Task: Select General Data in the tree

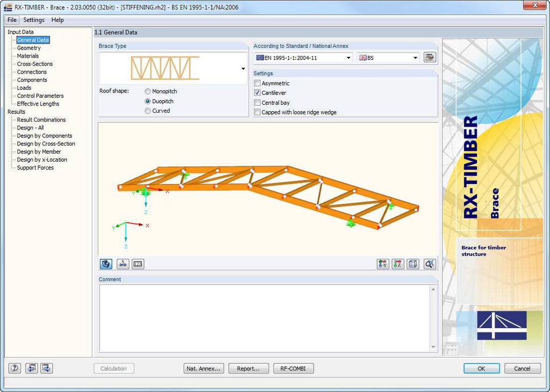Action: pos(33,40)
